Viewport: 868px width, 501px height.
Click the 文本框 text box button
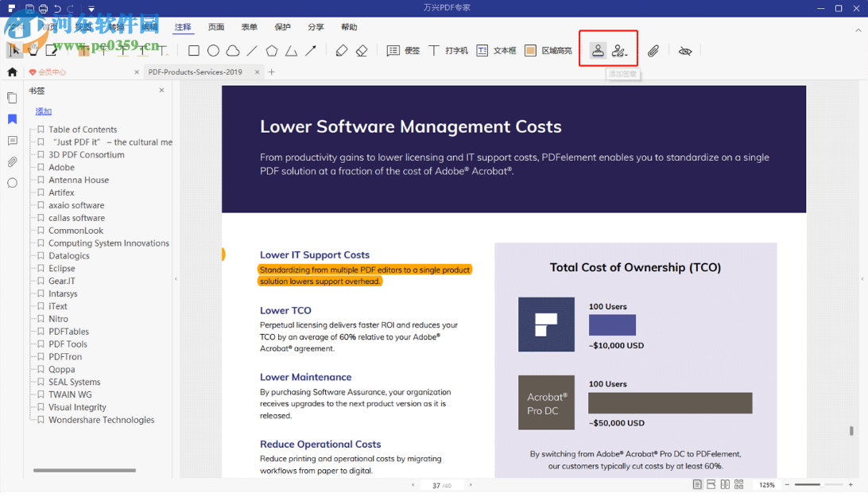point(497,51)
